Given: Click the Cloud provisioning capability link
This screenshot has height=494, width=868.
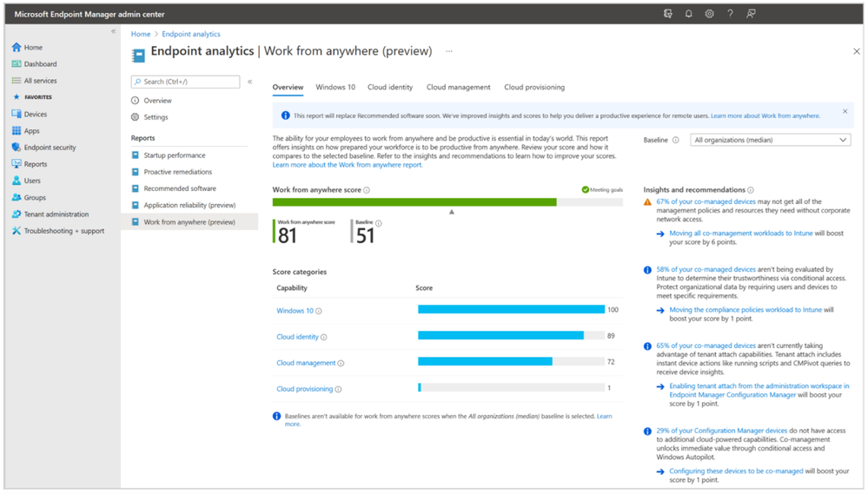Looking at the screenshot, I should click(305, 390).
